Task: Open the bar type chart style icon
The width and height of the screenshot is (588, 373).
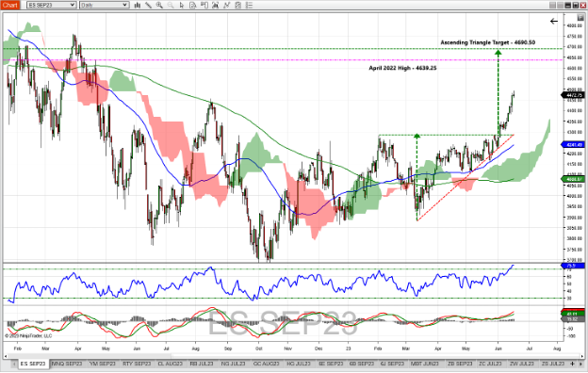Action: click(138, 5)
